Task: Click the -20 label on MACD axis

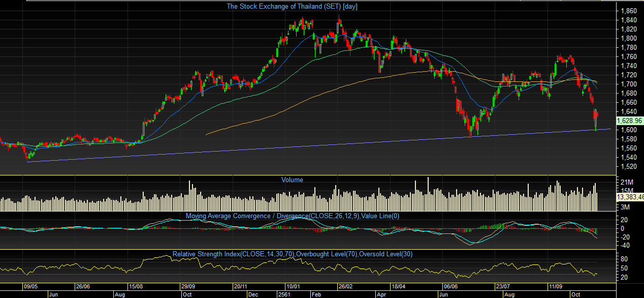Action: (x=626, y=237)
